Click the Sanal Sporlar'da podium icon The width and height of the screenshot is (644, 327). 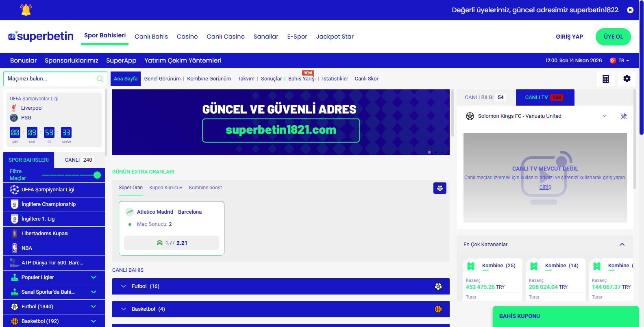[15, 292]
